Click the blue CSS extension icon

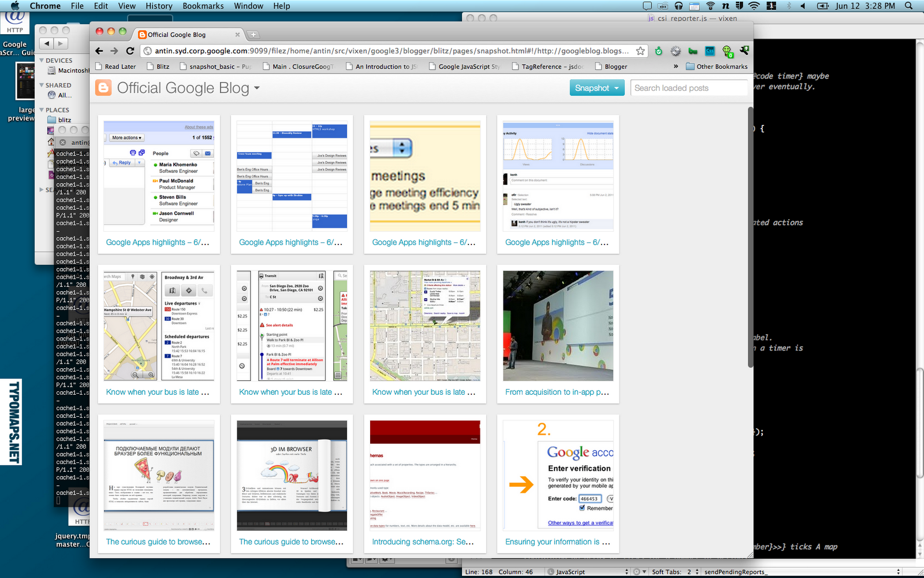point(710,51)
